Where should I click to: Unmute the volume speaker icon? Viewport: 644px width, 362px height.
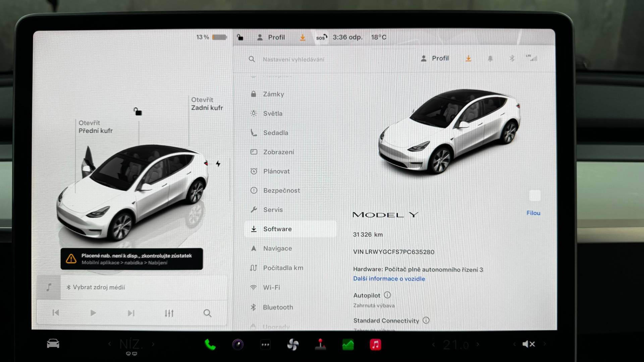[x=529, y=344]
